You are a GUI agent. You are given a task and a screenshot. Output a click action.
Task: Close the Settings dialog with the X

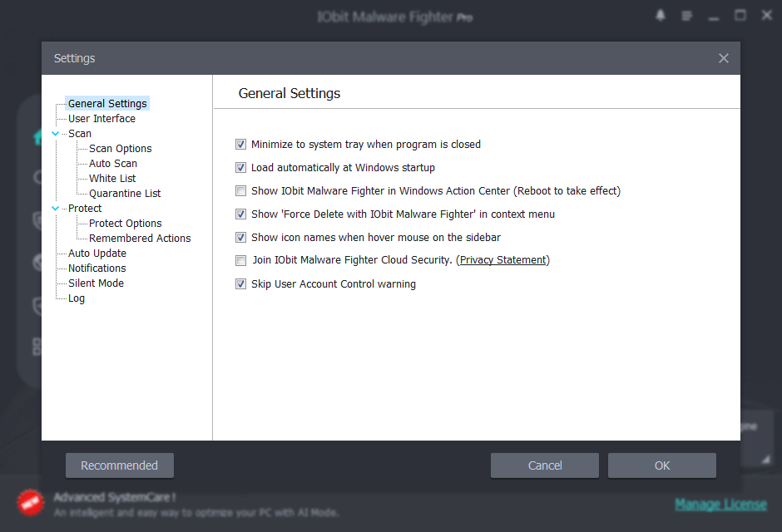[723, 58]
